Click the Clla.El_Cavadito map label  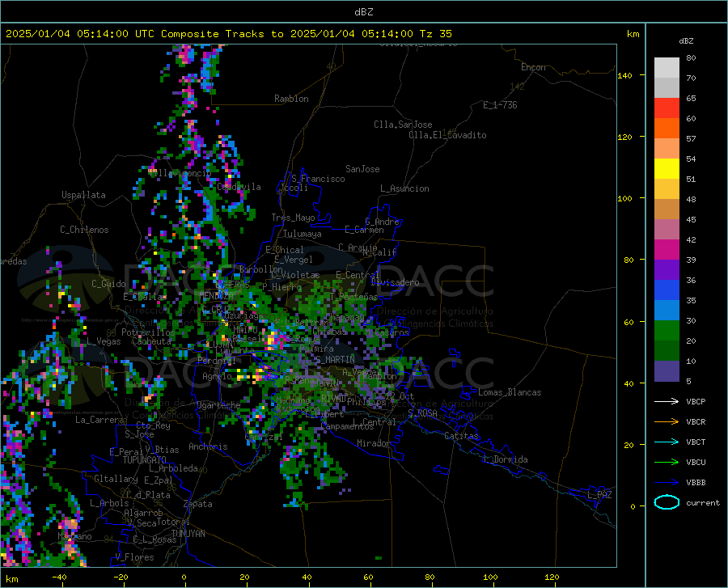(x=447, y=135)
